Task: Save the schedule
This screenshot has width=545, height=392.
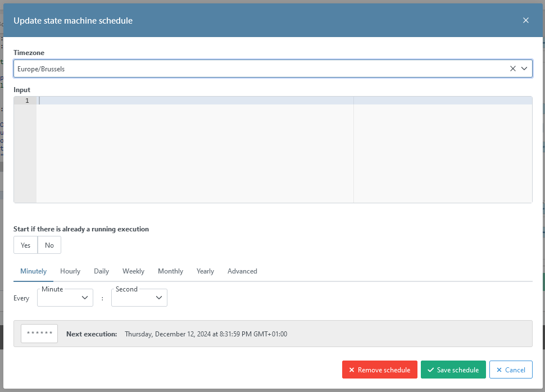Action: [453, 370]
